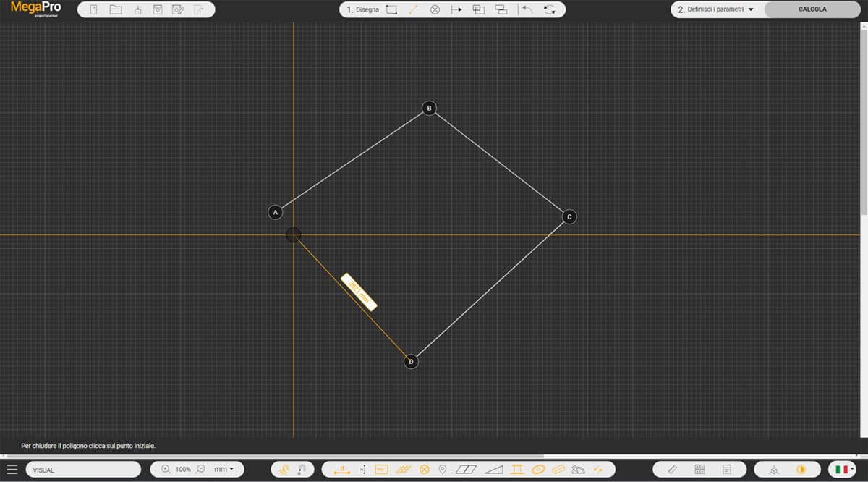The image size is (868, 482).
Task: Expand the Definisci i parametri dropdown
Action: (x=716, y=10)
